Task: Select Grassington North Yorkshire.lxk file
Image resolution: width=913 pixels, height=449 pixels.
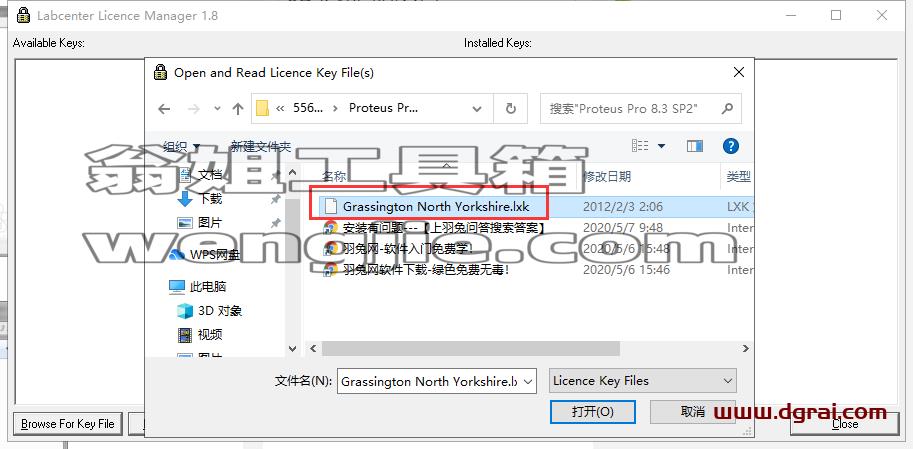Action: coord(436,207)
